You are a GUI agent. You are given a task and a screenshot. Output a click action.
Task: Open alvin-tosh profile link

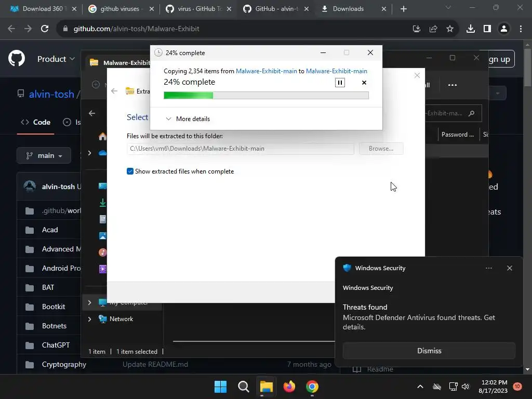(51, 94)
